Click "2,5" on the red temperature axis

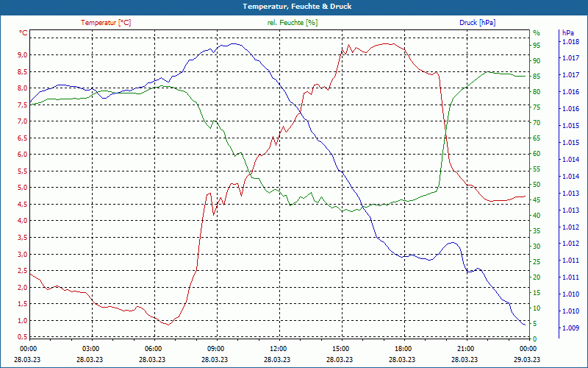coord(23,271)
